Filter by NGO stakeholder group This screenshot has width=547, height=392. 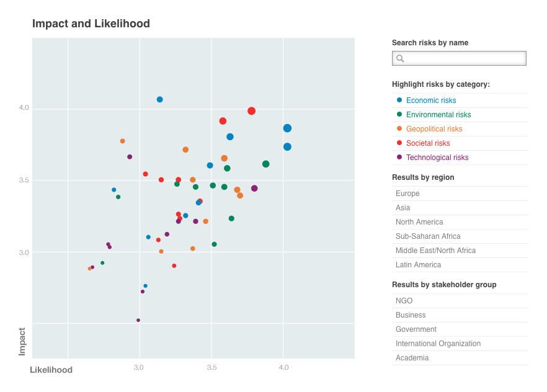[x=404, y=301]
